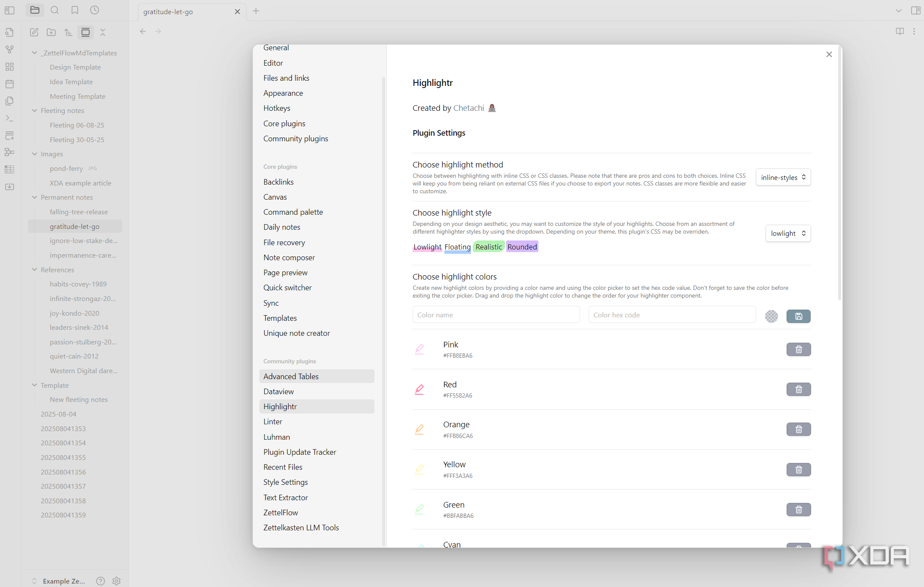Viewport: 924px width, 587px height.
Task: Delete the Red highlight color
Action: tap(799, 389)
